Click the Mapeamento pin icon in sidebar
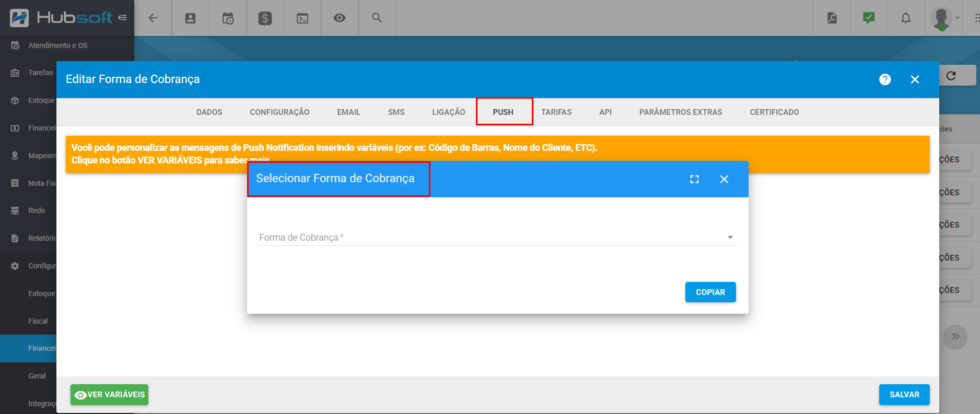980x414 pixels. click(15, 156)
